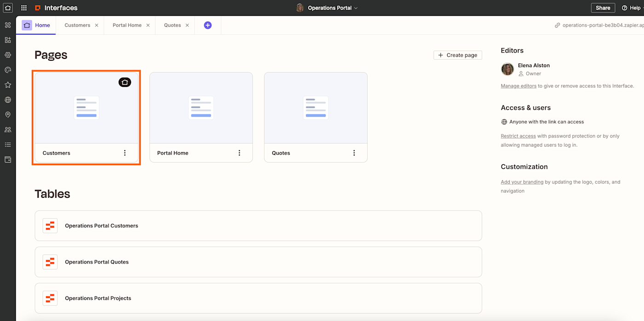Click the list icon in left sidebar

[x=8, y=144]
